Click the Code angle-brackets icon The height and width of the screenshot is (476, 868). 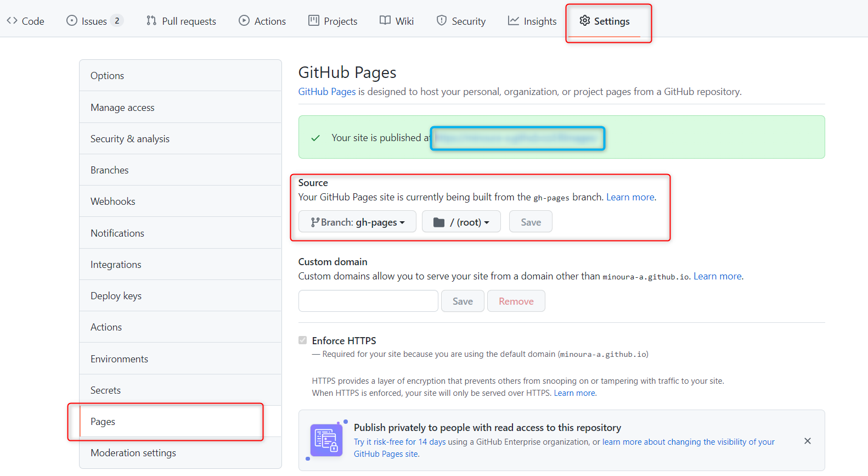pos(12,20)
